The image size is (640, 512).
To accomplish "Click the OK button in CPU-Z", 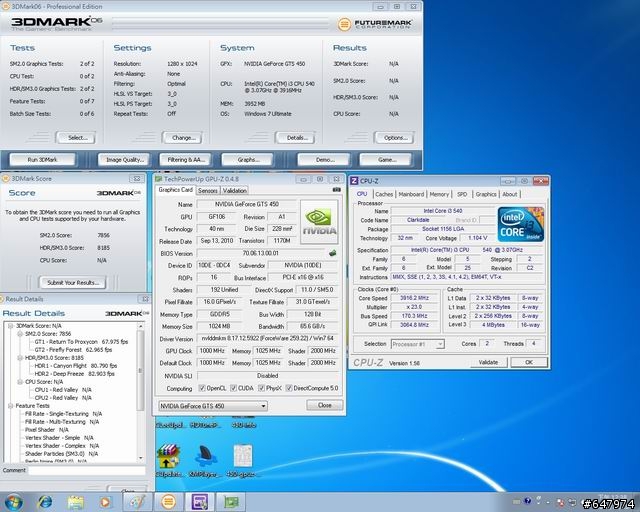I will pyautogui.click(x=529, y=362).
